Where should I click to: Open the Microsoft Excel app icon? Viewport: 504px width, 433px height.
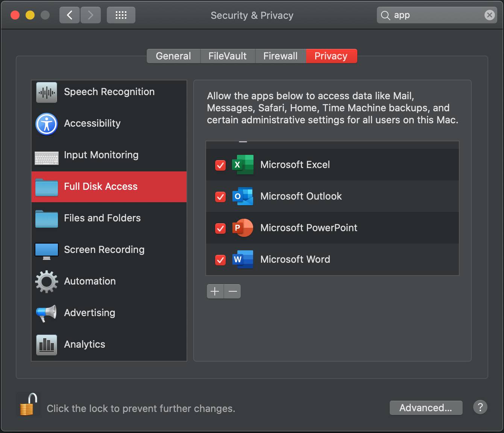(x=242, y=165)
